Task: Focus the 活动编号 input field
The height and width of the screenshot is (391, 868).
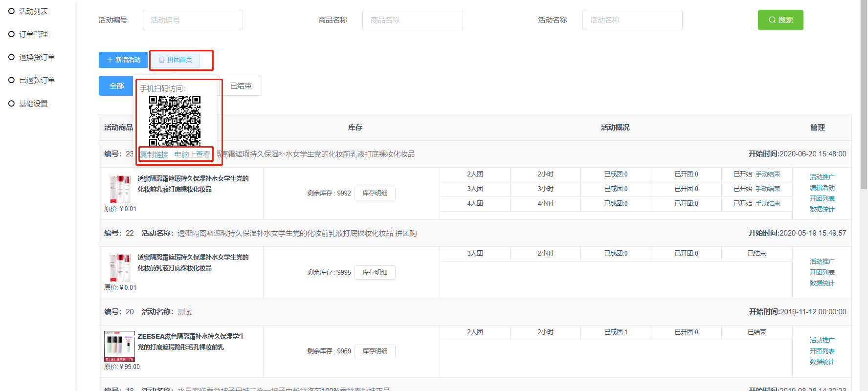Action: [193, 20]
